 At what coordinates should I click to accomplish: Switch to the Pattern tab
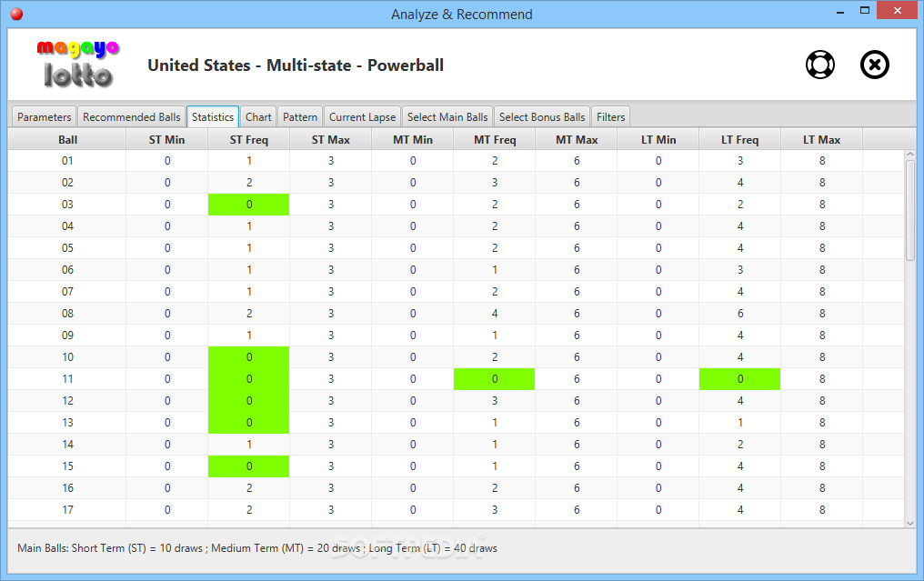click(x=300, y=116)
